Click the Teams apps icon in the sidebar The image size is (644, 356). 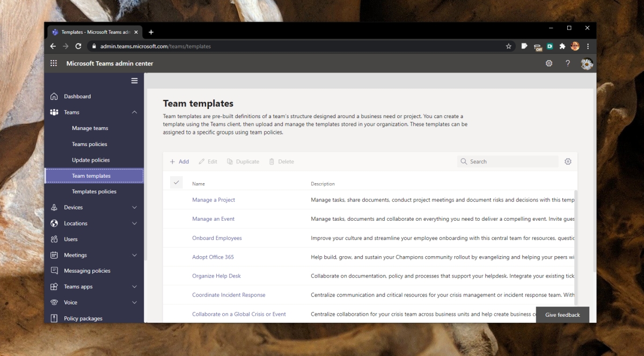point(54,287)
